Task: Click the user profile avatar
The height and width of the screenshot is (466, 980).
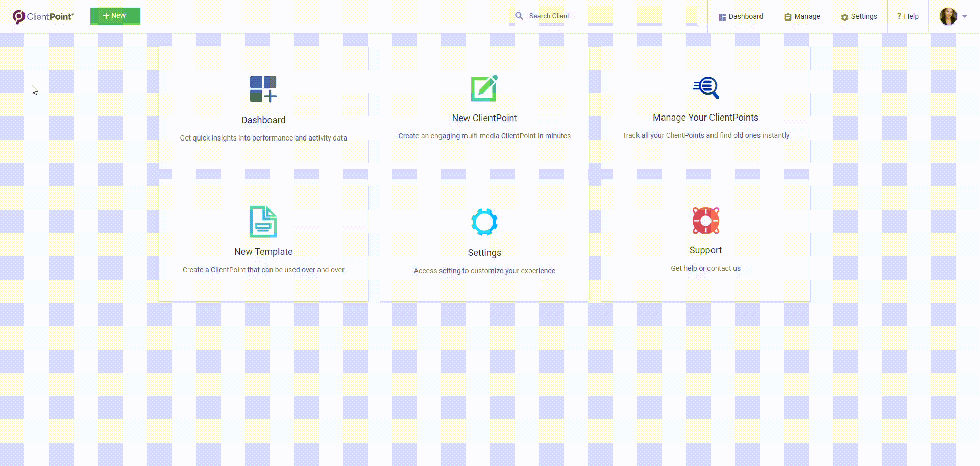Action: tap(948, 16)
